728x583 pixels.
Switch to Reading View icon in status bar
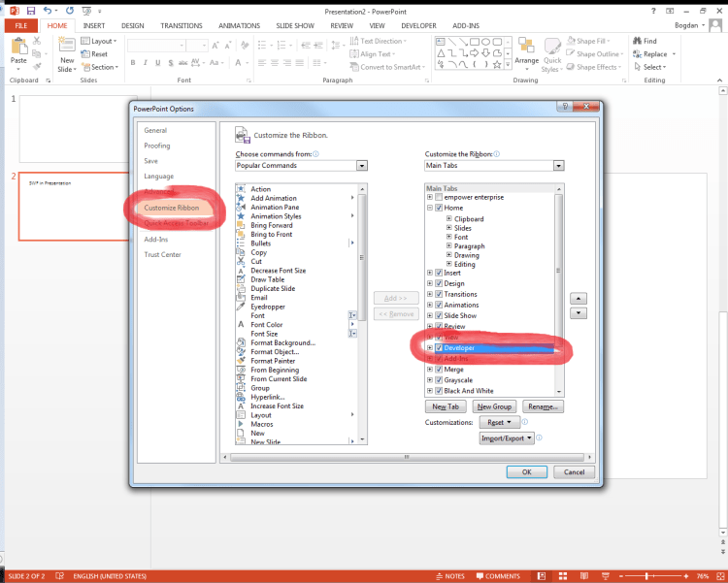coord(584,576)
